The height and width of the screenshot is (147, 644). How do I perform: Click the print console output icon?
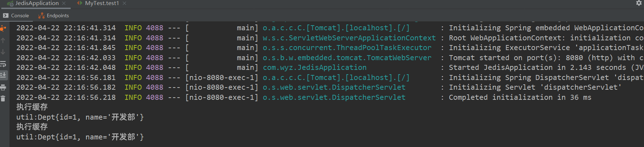click(3, 87)
